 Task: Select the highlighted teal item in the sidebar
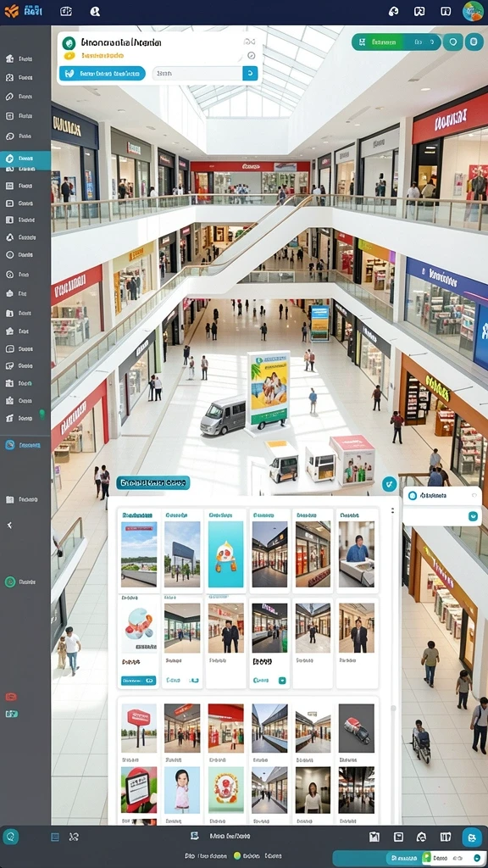click(x=25, y=159)
